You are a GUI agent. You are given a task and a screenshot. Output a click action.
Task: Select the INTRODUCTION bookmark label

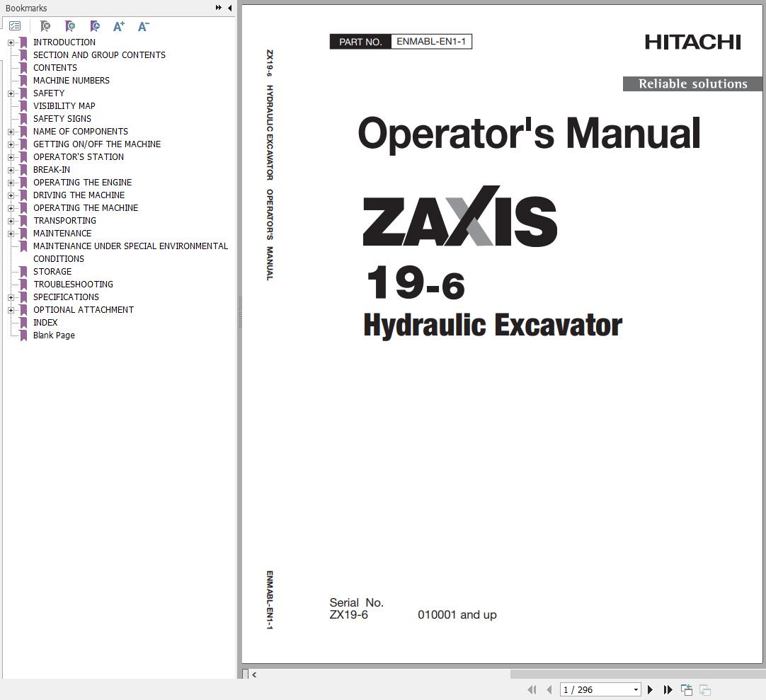[x=64, y=42]
